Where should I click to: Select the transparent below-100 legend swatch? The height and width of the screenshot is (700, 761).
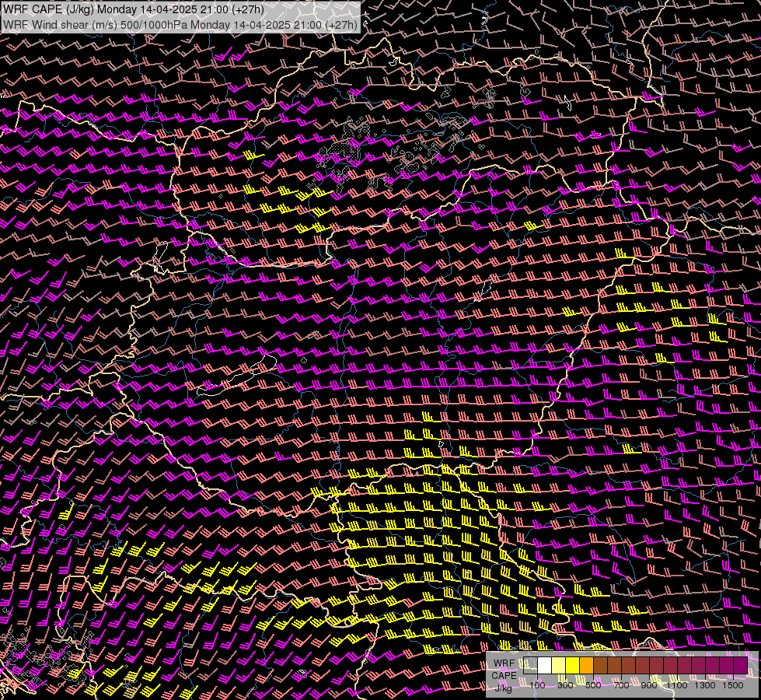click(x=530, y=665)
